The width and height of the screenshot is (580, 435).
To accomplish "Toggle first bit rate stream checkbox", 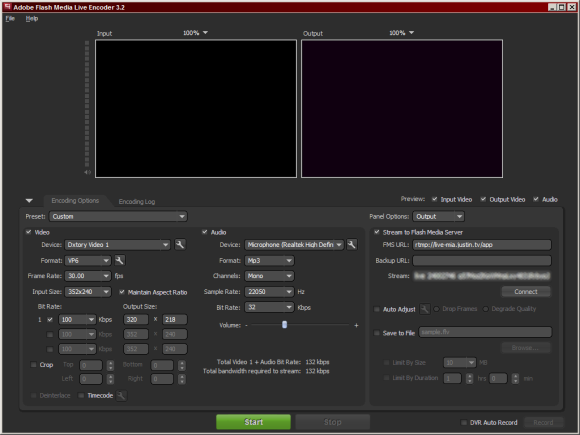I will pos(50,320).
